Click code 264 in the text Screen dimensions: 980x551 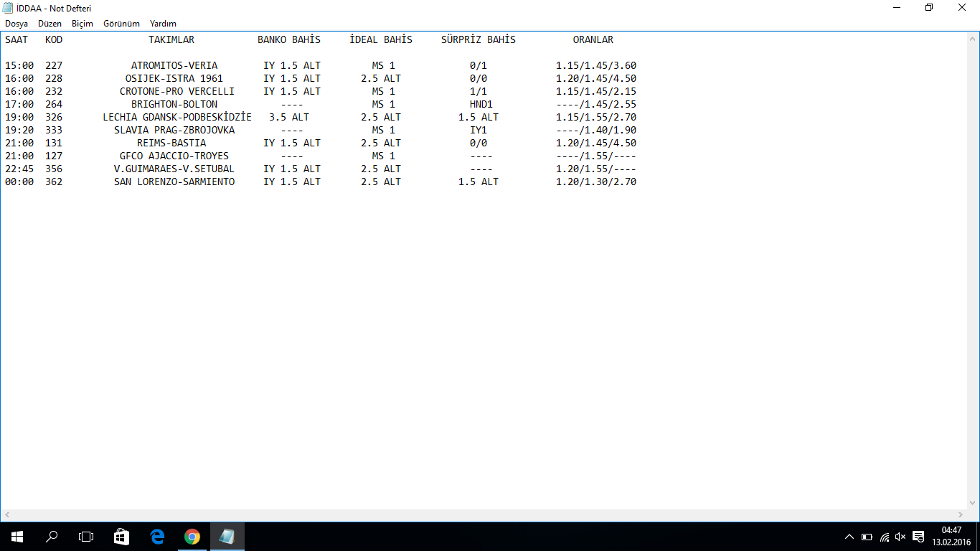pyautogui.click(x=54, y=104)
